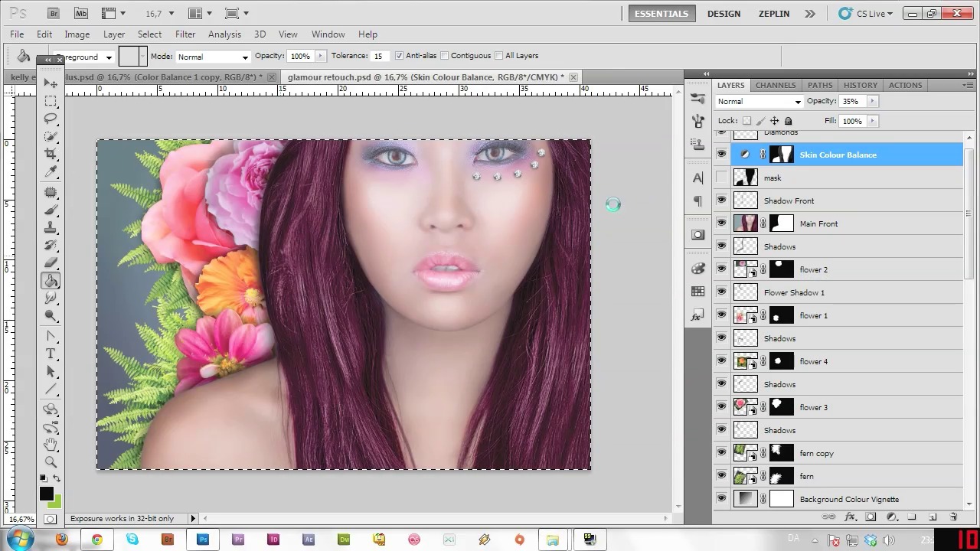Expand the fill Mode dropdown in options bar
The image size is (980, 551).
tap(213, 57)
